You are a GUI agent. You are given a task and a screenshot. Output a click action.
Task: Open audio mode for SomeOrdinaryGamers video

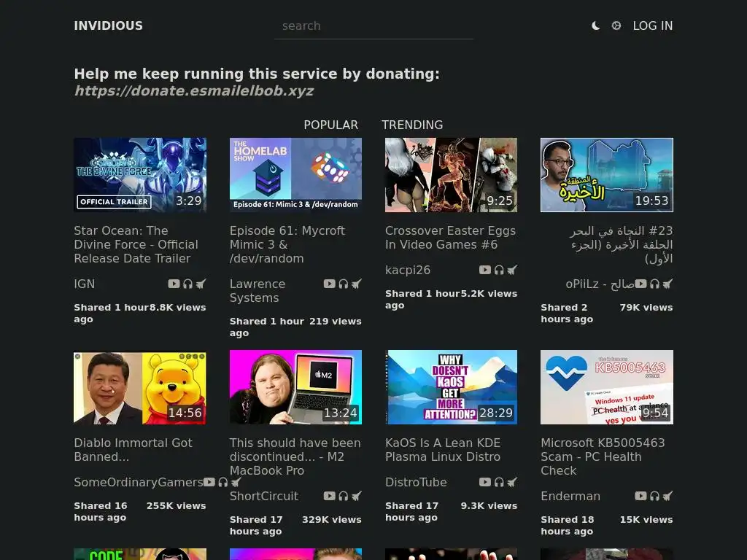(x=223, y=482)
